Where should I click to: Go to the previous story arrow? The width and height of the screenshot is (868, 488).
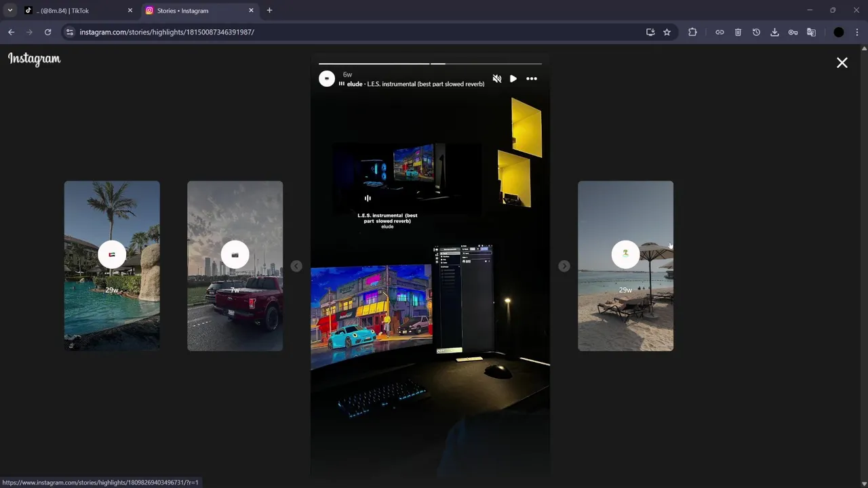pyautogui.click(x=296, y=266)
